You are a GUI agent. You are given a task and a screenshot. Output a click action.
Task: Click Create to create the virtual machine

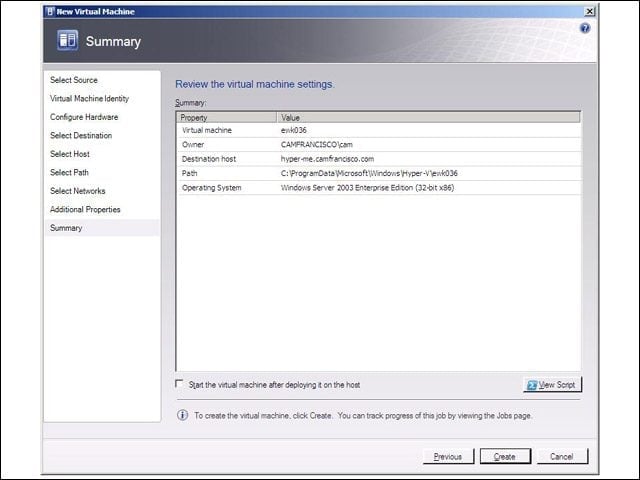click(505, 456)
